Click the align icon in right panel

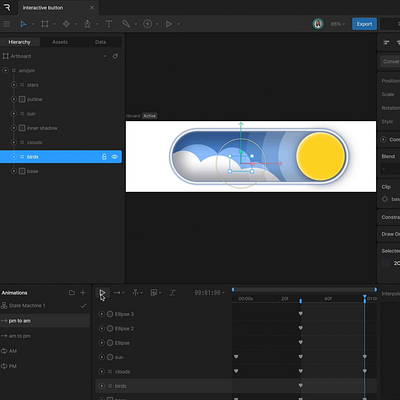[x=386, y=42]
